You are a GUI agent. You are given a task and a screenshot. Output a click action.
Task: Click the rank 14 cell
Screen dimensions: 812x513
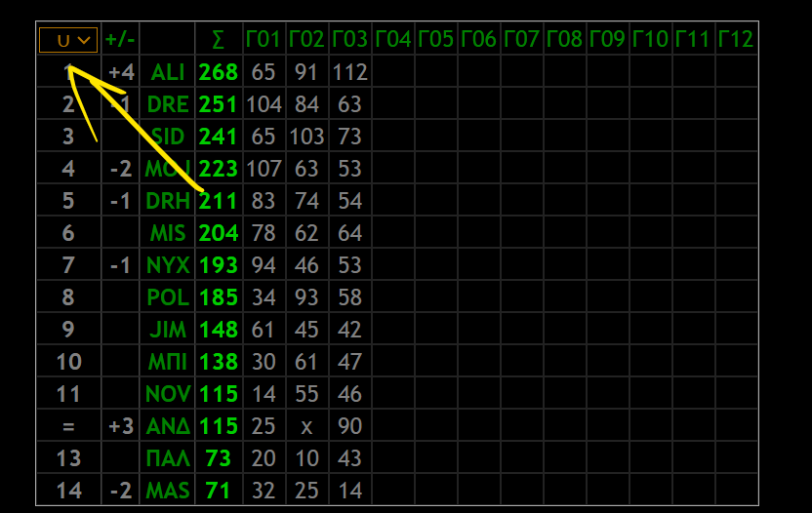(x=68, y=491)
